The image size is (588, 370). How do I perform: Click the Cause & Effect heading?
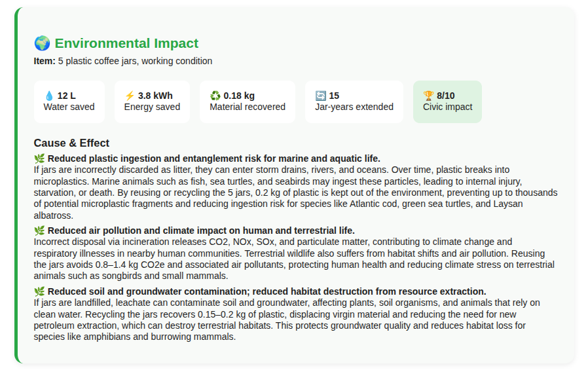pyautogui.click(x=71, y=143)
